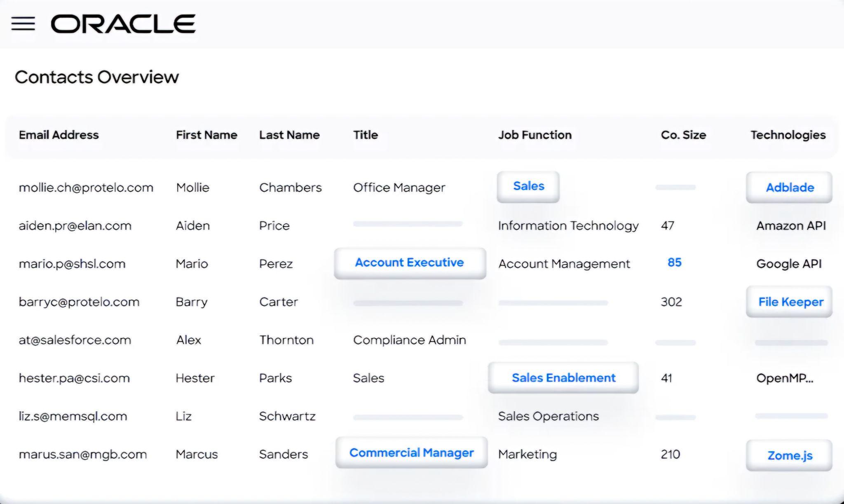Click first name Aiden
The width and height of the screenshot is (844, 504).
[x=193, y=226]
